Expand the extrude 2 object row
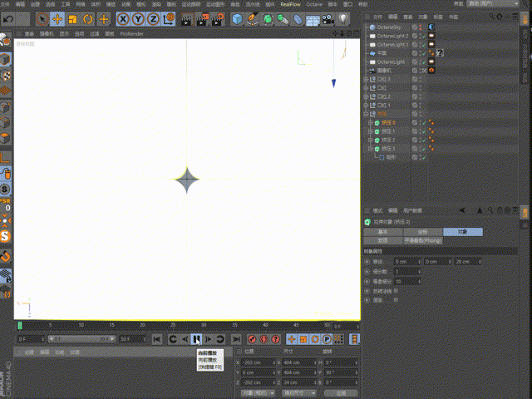The image size is (532, 399). point(371,140)
